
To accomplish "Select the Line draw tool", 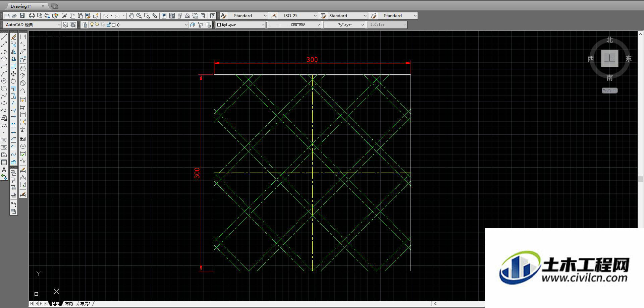I will [x=4, y=37].
